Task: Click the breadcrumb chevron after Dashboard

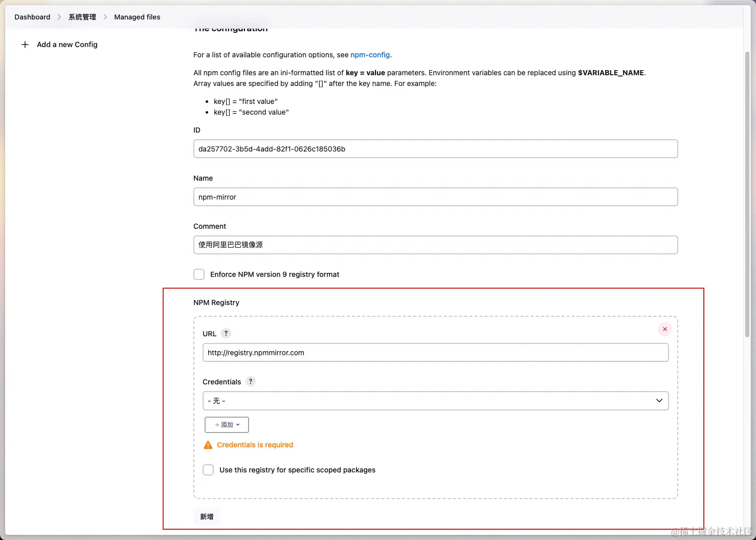Action: tap(59, 17)
